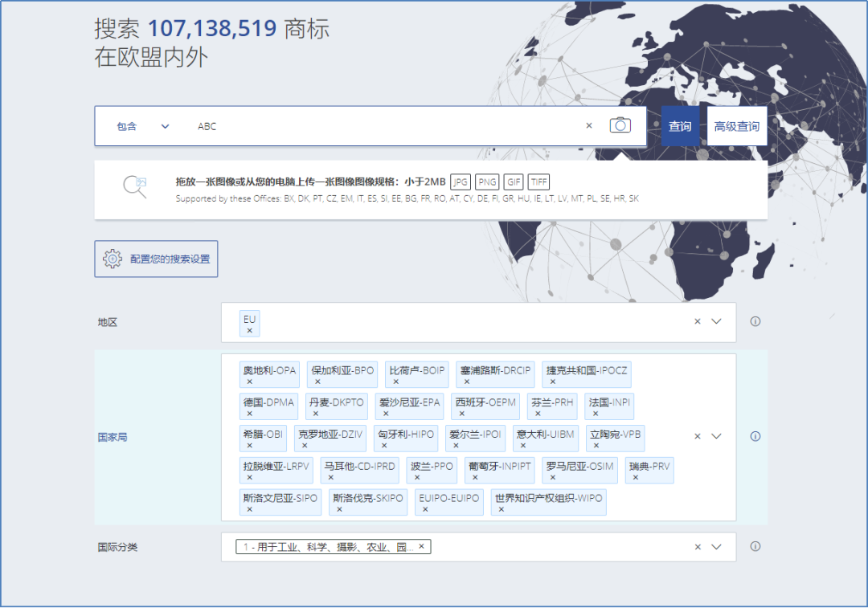This screenshot has height=608, width=868.
Task: Click the camera icon for image search
Action: [x=620, y=125]
